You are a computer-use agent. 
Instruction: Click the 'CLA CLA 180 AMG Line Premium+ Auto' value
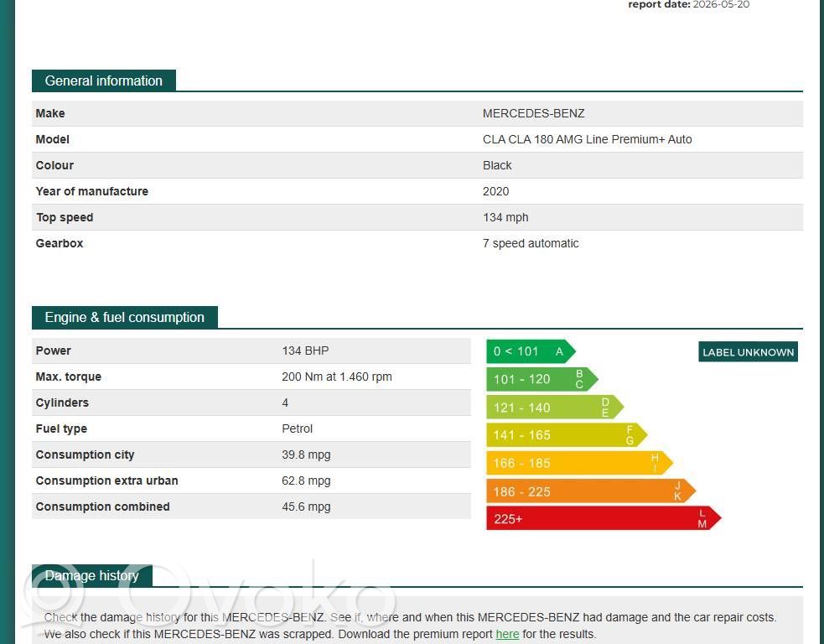(587, 139)
